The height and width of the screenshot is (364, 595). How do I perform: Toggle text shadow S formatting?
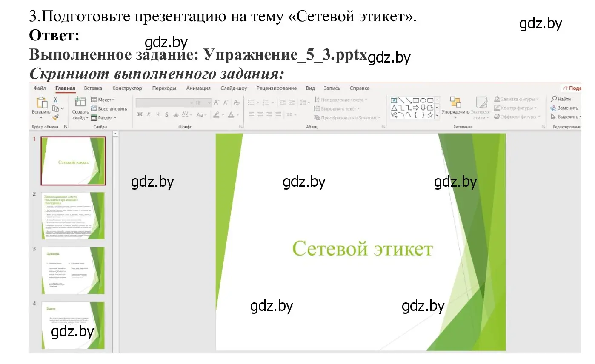tap(166, 114)
